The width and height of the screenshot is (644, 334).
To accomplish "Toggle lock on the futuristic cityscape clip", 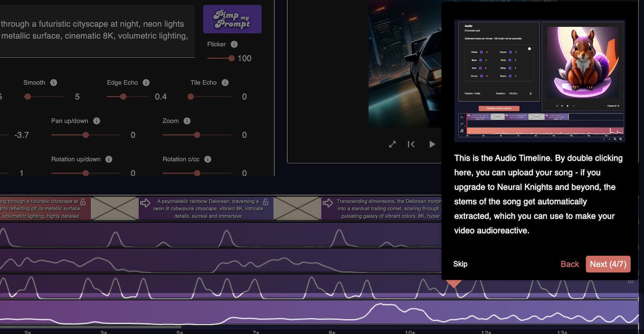I will point(83,202).
